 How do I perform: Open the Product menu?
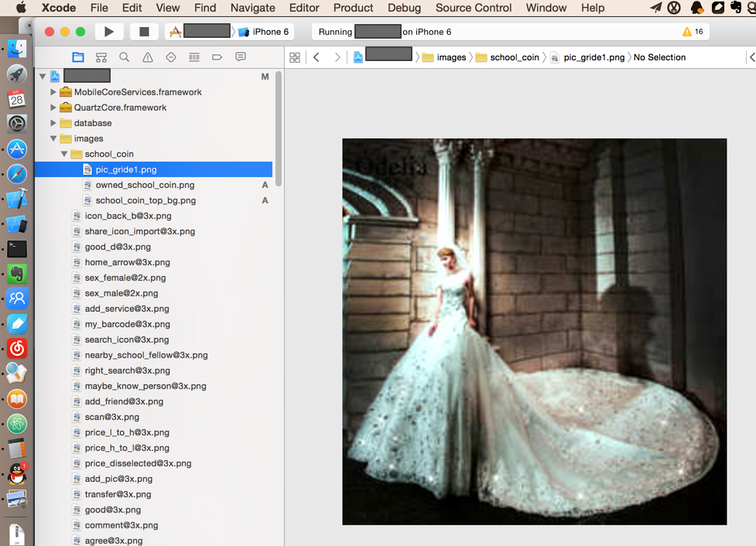pyautogui.click(x=353, y=8)
